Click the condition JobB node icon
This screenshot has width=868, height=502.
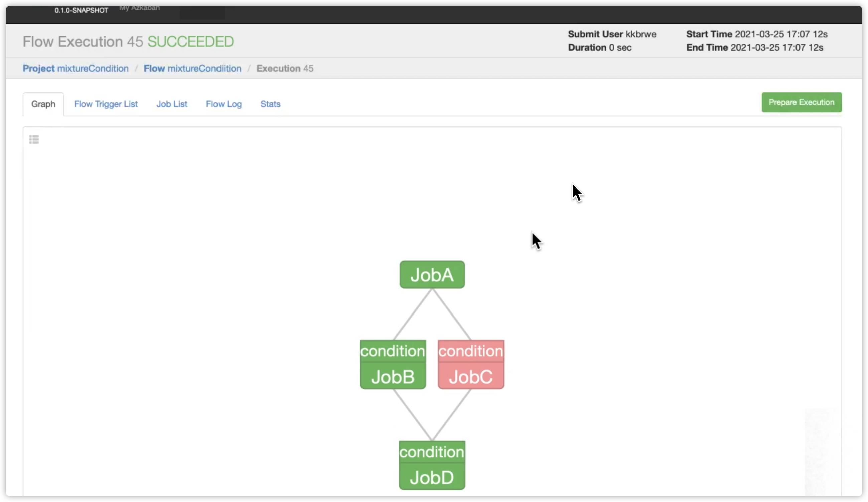pos(393,364)
